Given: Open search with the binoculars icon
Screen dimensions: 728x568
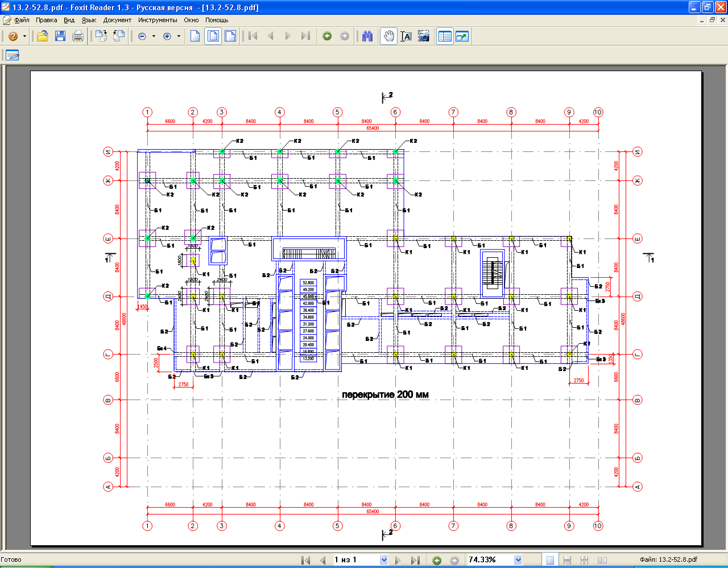Looking at the screenshot, I should [367, 36].
